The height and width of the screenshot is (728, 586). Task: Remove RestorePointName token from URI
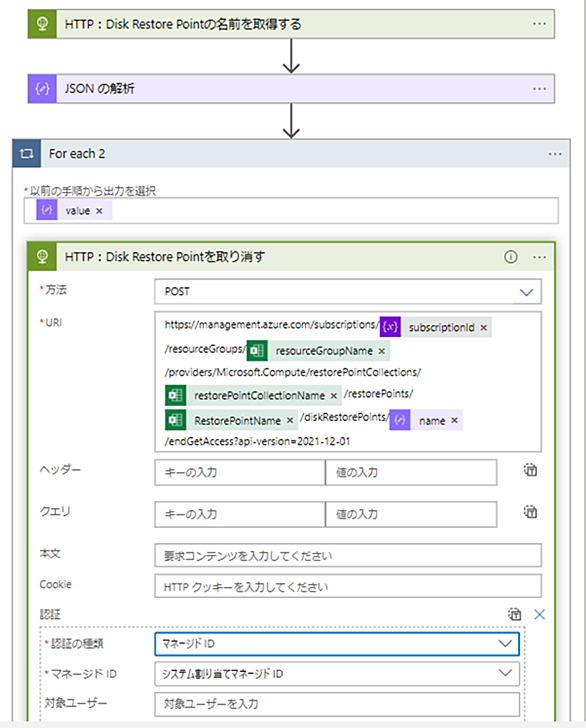click(290, 421)
